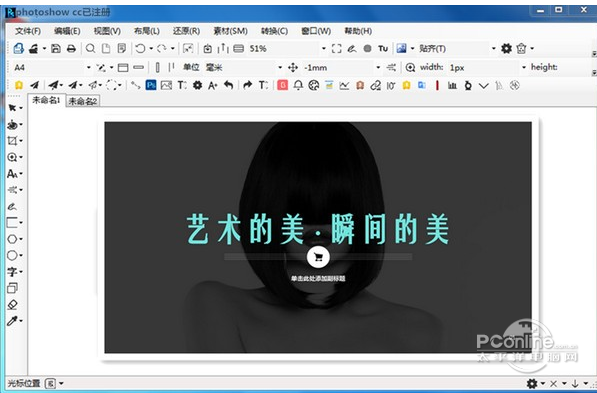The image size is (597, 393).
Task: Click the blue Ps icon in toolbar
Action: pos(151,85)
